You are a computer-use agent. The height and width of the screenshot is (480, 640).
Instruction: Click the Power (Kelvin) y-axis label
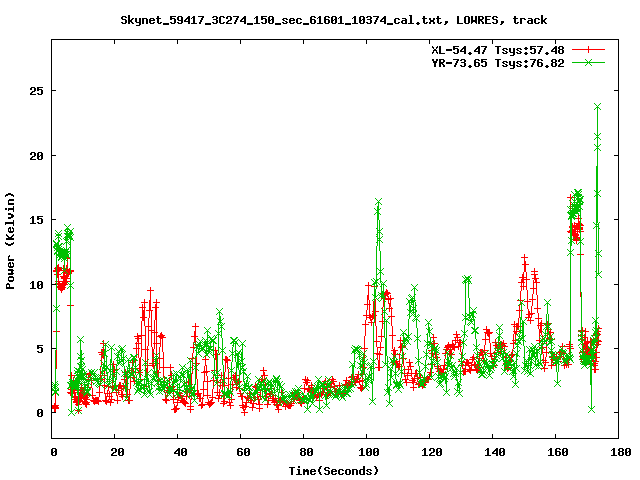click(x=10, y=241)
